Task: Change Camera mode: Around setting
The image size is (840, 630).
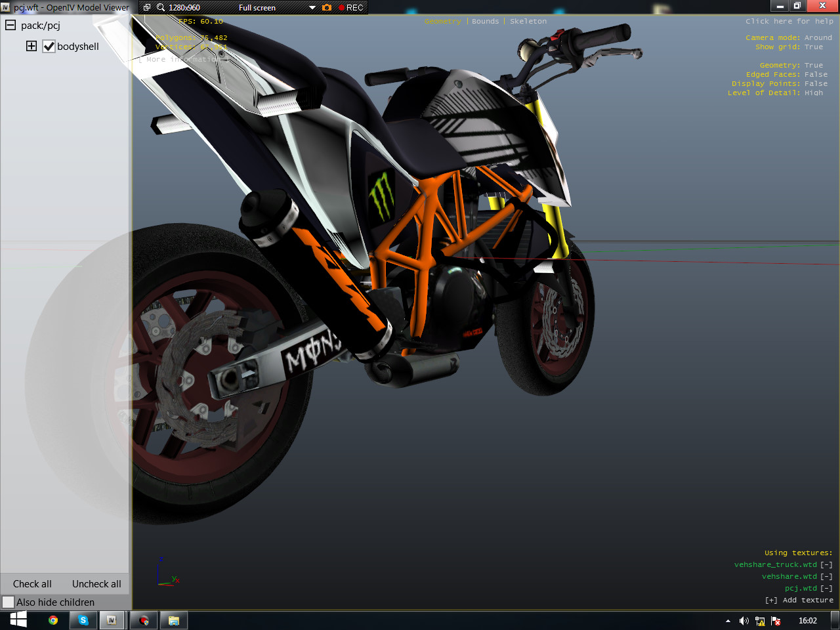Action: pyautogui.click(x=789, y=37)
